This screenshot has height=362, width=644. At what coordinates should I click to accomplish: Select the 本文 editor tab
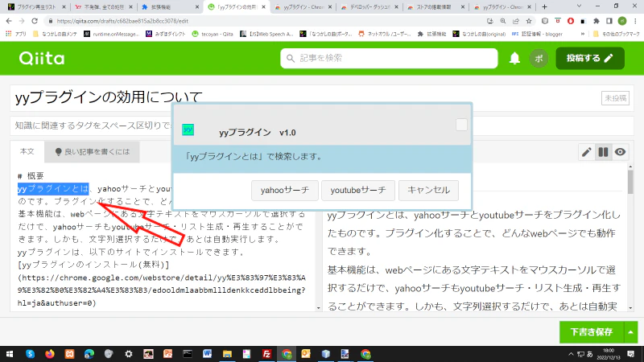pyautogui.click(x=27, y=151)
